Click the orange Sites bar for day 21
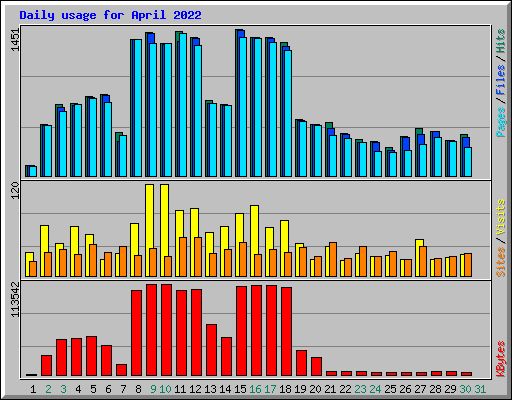The image size is (512, 400). coord(333,260)
